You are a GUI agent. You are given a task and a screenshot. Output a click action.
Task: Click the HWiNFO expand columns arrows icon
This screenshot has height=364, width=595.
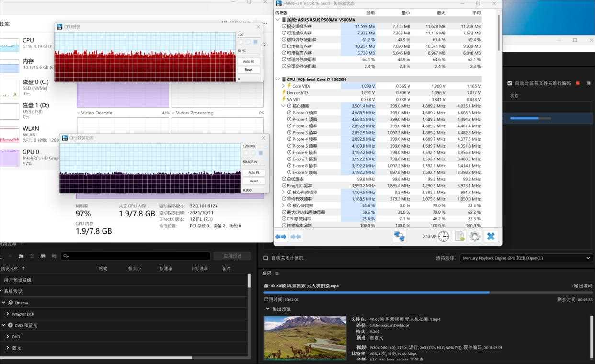coord(281,236)
